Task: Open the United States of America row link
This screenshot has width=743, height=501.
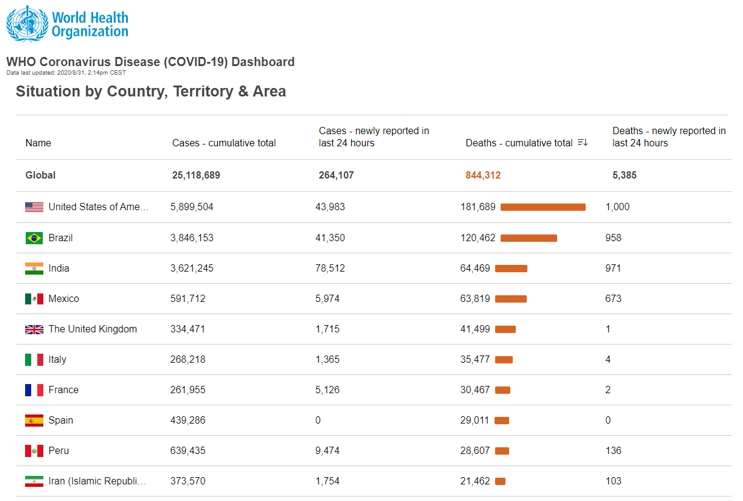Action: 98,207
